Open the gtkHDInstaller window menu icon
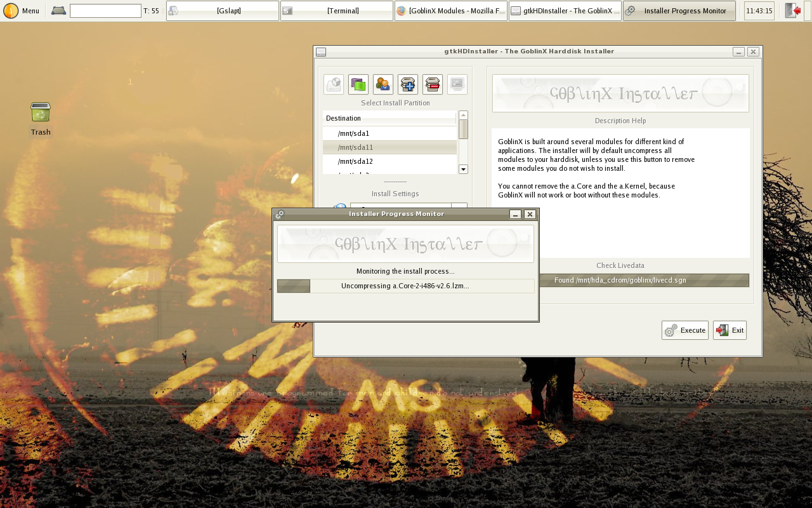The image size is (812, 508). pyautogui.click(x=321, y=51)
